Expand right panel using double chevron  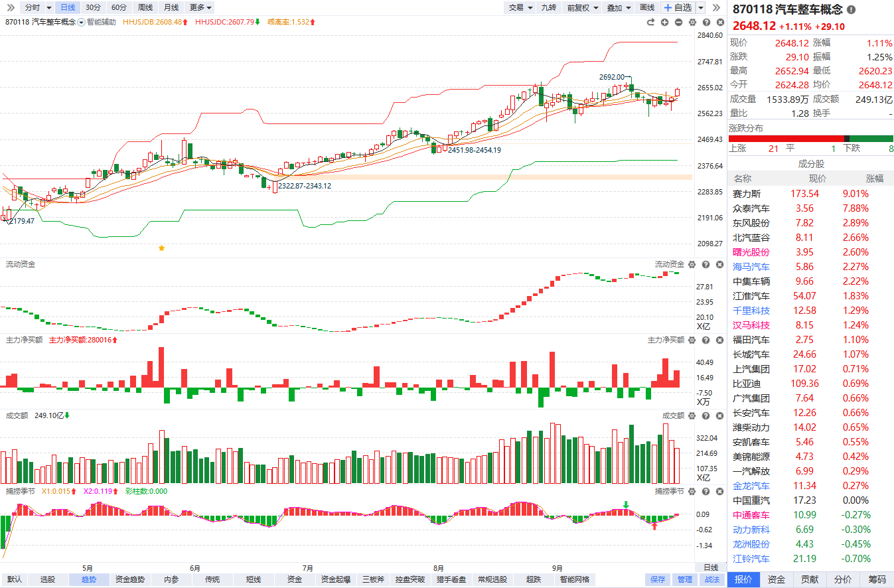tap(716, 7)
